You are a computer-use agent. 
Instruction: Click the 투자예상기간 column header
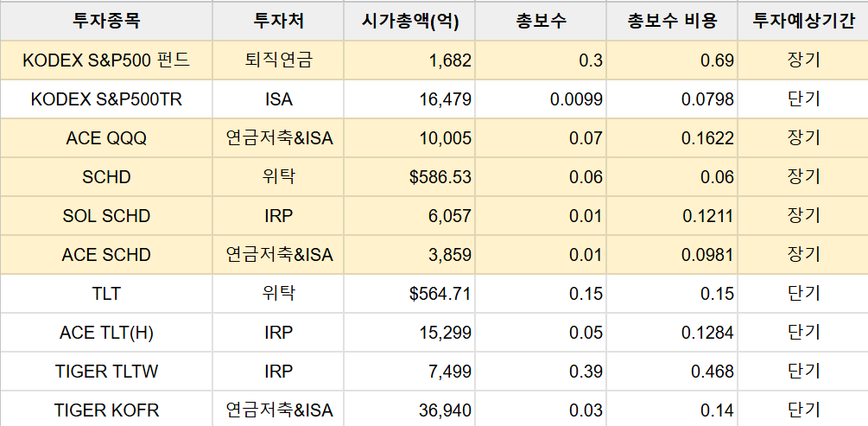(803, 21)
